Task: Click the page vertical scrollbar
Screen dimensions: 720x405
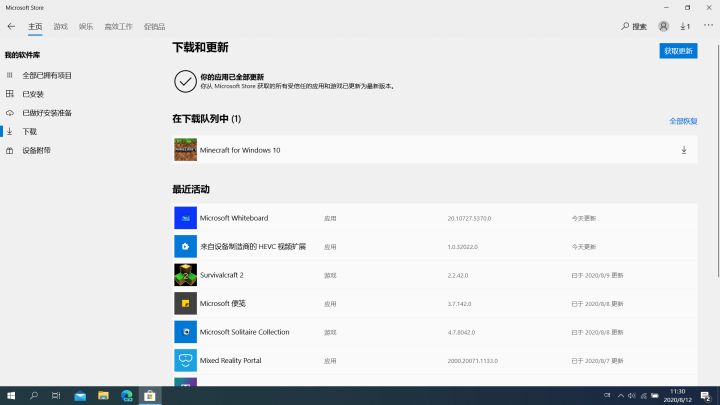Action: (718, 161)
